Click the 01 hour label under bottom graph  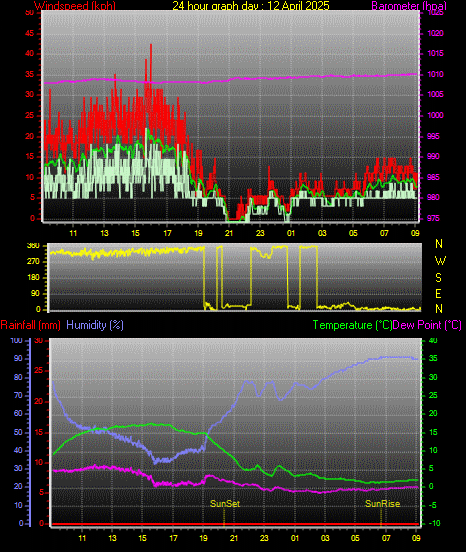tap(295, 538)
